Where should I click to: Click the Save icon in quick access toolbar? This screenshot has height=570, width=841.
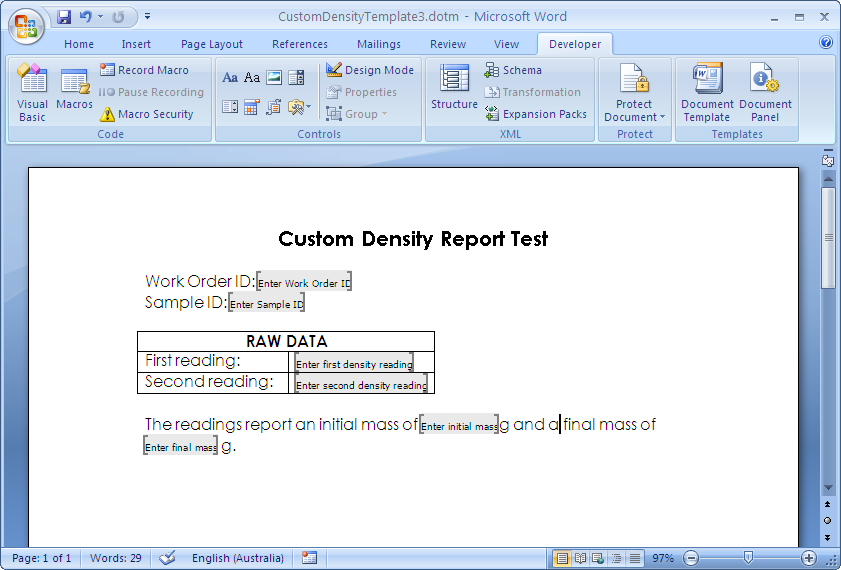click(x=64, y=17)
